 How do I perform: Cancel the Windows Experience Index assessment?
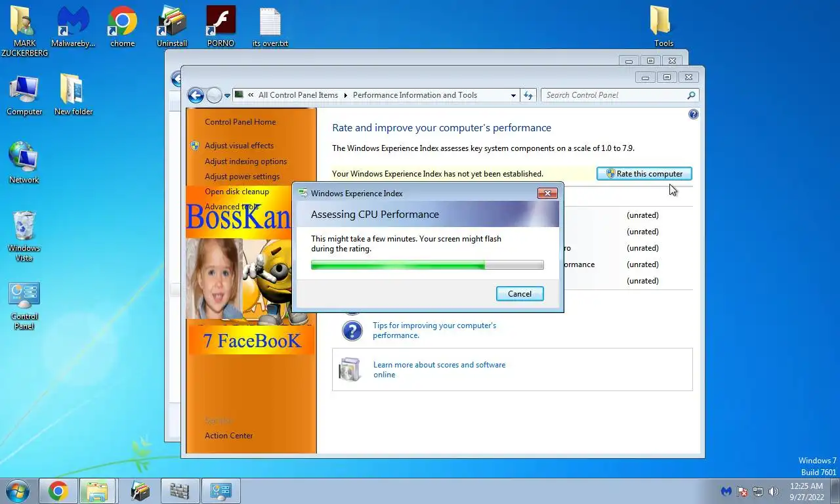pyautogui.click(x=520, y=293)
